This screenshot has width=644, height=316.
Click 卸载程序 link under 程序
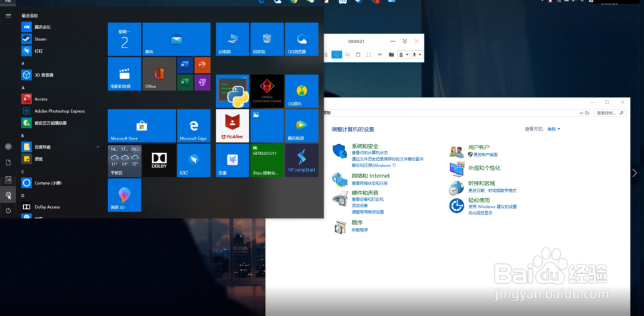pyautogui.click(x=360, y=230)
